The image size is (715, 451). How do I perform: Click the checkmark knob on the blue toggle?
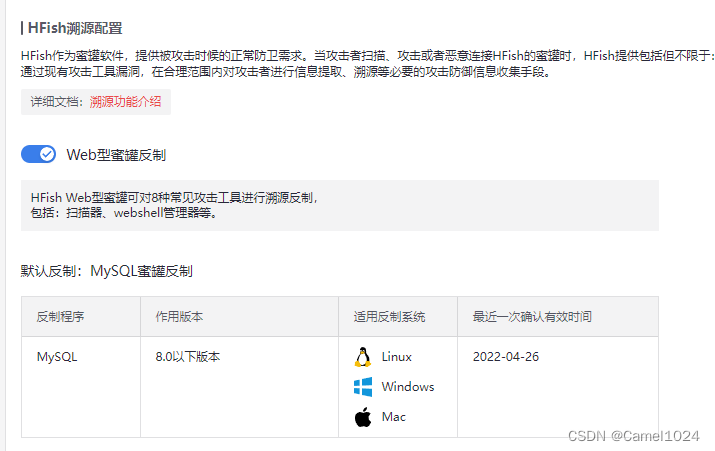(47, 154)
